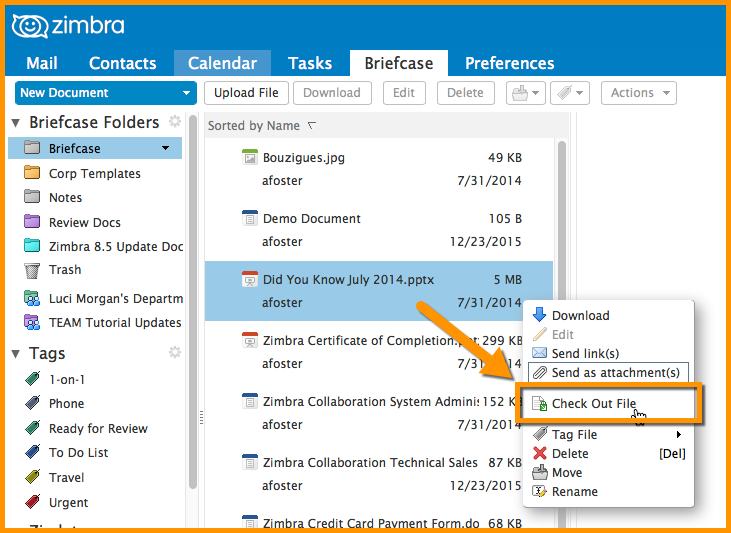731x533 pixels.
Task: Collapse the Tags section
Action: coord(16,354)
